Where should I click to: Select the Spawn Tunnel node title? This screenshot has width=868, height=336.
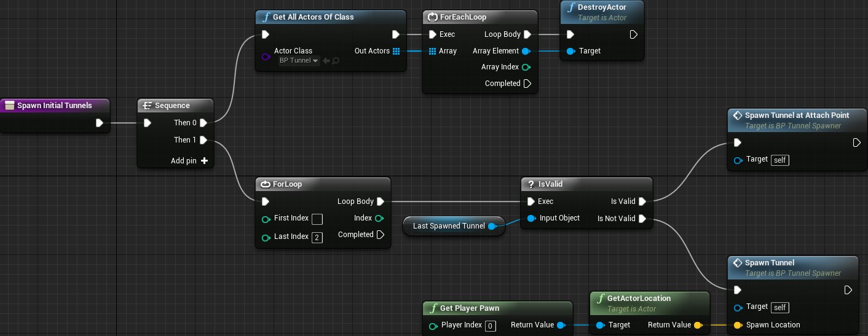coord(770,263)
